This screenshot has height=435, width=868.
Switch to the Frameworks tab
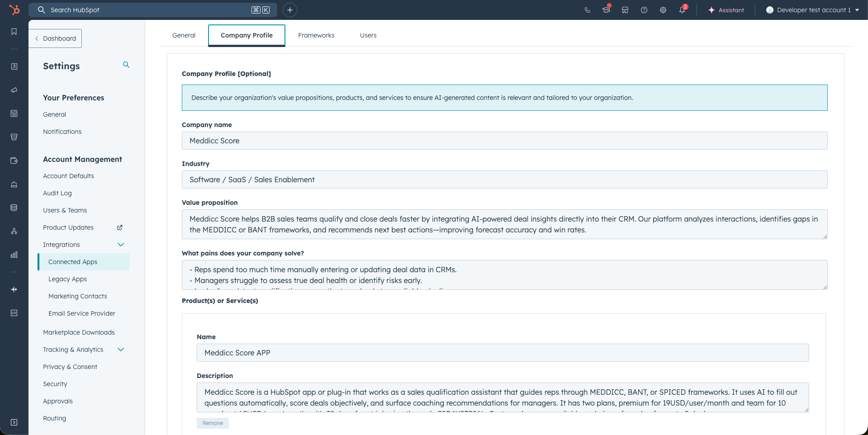(316, 35)
